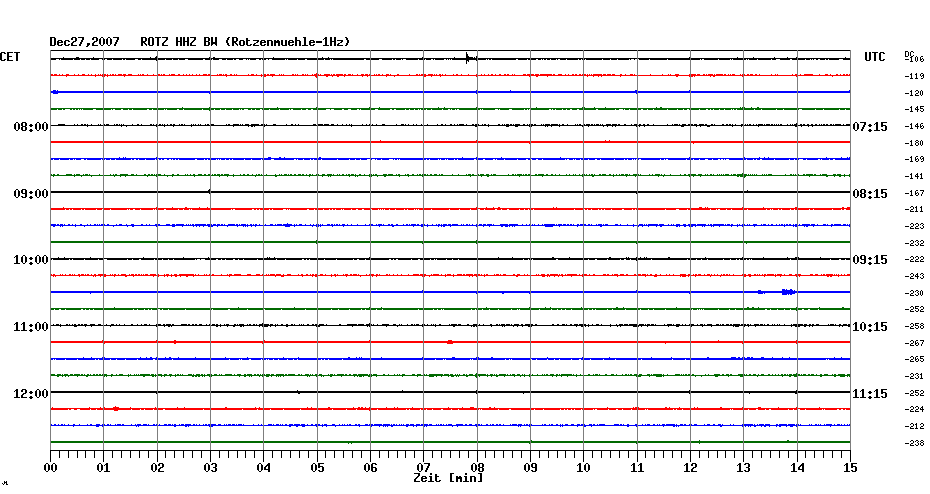Image resolution: width=930 pixels, height=494 pixels.
Task: Click minute tick label 08
Action: point(477,467)
